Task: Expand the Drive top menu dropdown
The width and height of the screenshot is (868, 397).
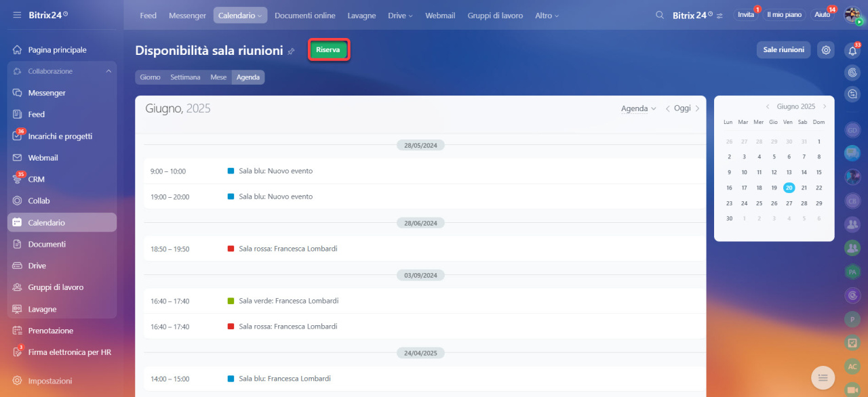Action: click(x=400, y=15)
